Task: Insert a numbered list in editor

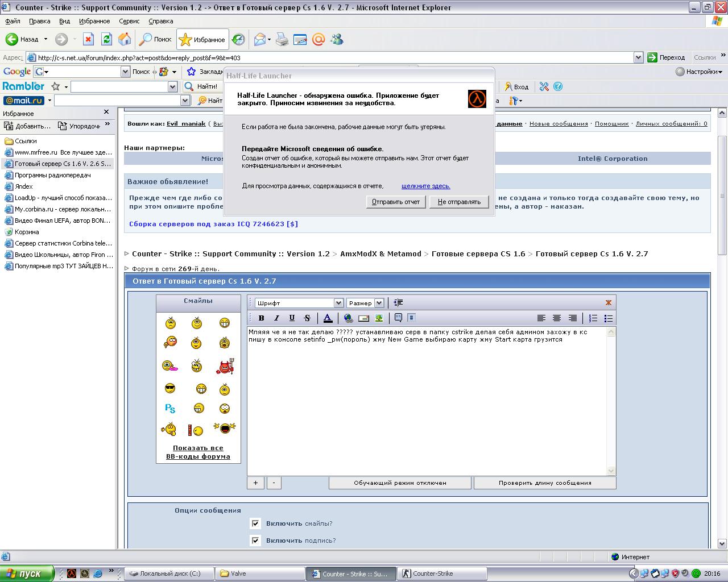Action: [x=593, y=318]
